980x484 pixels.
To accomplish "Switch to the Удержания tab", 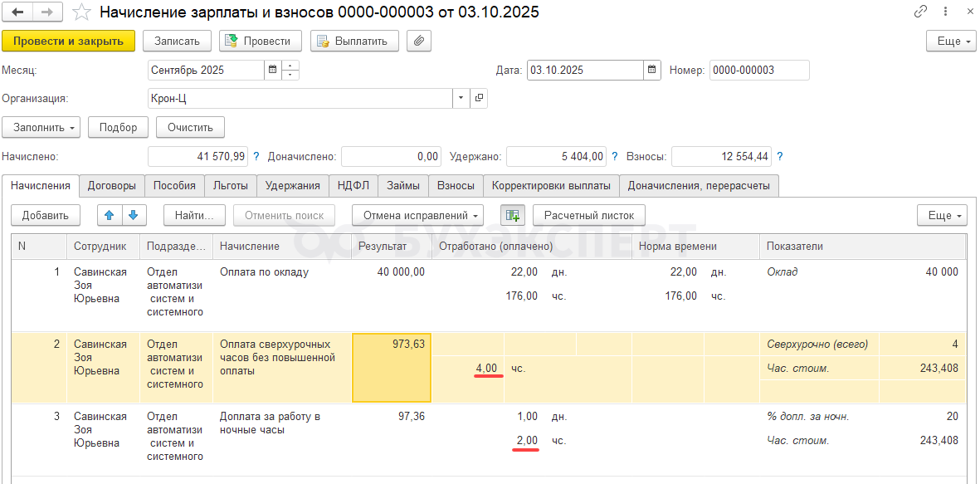I will tap(292, 186).
